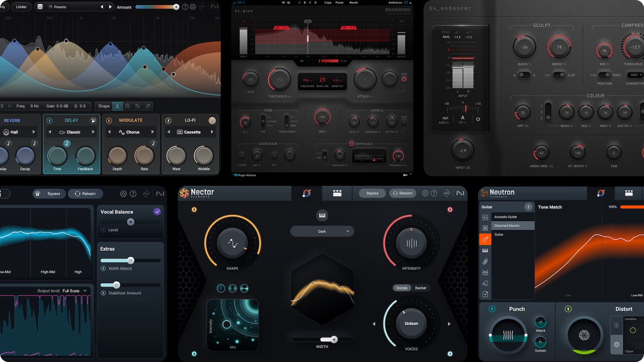Flip the A/B switch in bx_enhancer SCULPT
The image size is (644, 362).
[x=524, y=75]
